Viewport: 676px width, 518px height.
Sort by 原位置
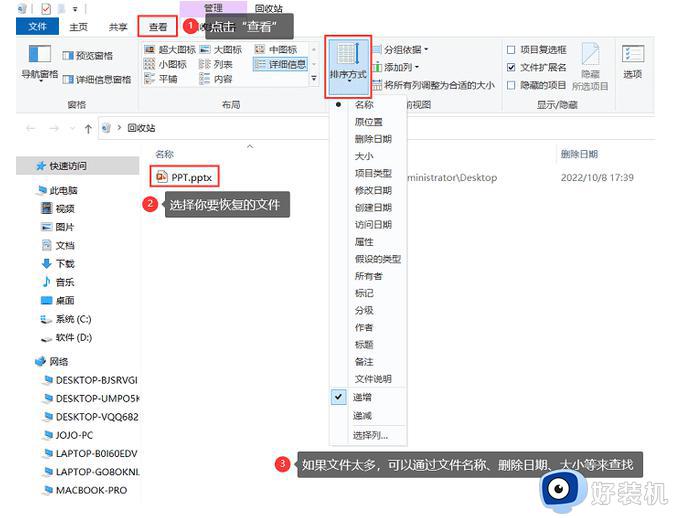click(x=369, y=122)
